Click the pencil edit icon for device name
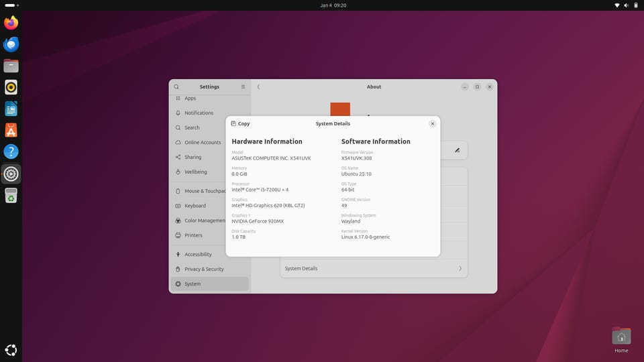Image resolution: width=644 pixels, height=362 pixels. [457, 150]
